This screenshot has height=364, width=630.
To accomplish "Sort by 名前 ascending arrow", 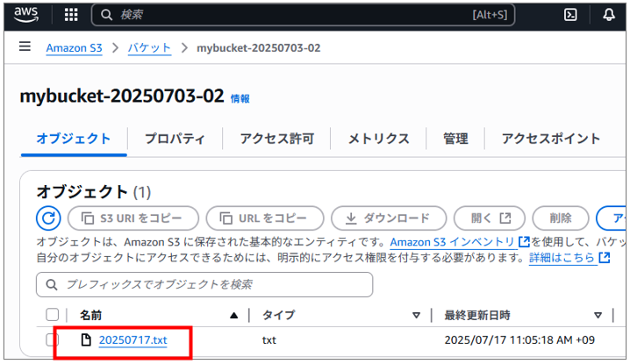I will [234, 316].
